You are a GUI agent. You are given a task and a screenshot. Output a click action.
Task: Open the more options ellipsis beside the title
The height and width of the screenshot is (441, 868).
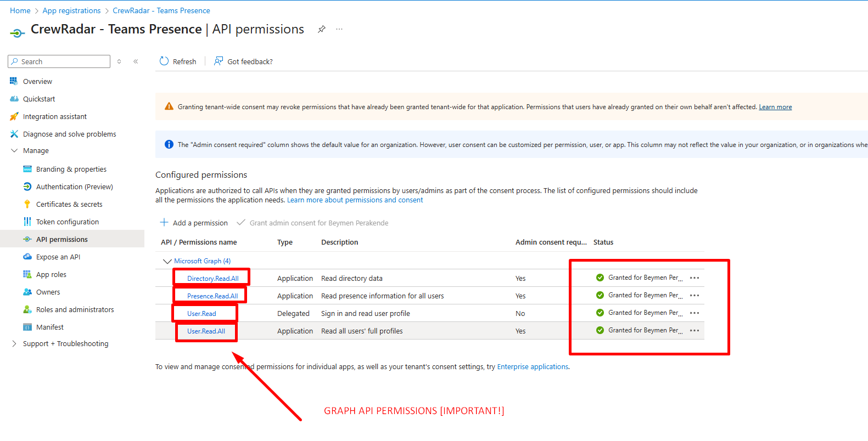tap(339, 29)
